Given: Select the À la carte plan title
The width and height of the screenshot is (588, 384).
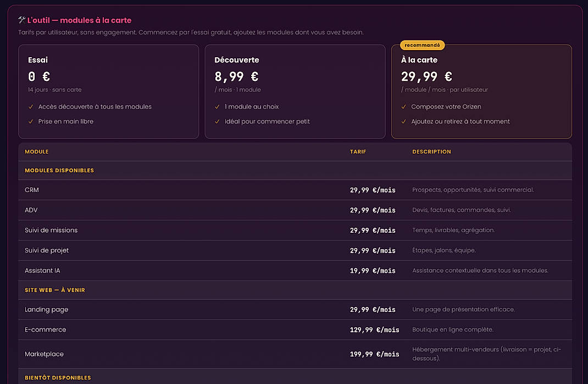Looking at the screenshot, I should pyautogui.click(x=419, y=60).
